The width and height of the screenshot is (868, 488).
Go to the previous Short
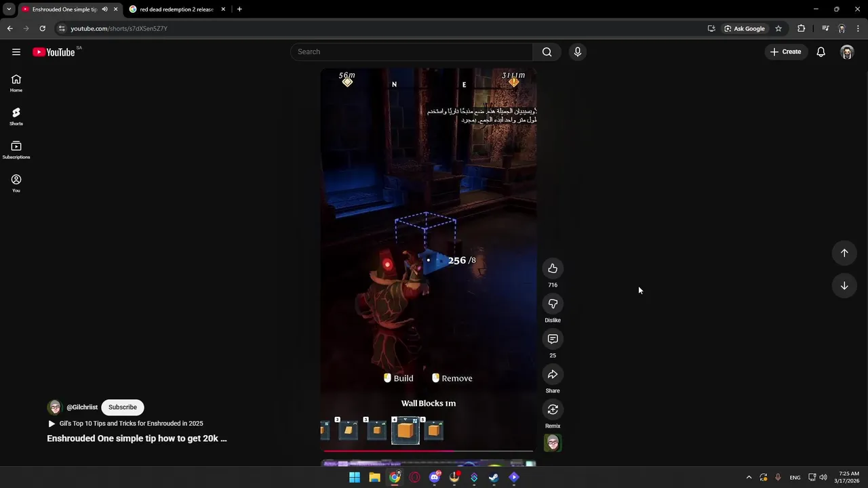click(844, 253)
